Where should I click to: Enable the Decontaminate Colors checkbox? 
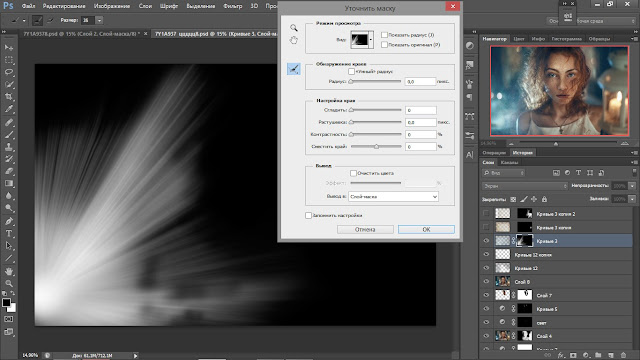[353, 173]
